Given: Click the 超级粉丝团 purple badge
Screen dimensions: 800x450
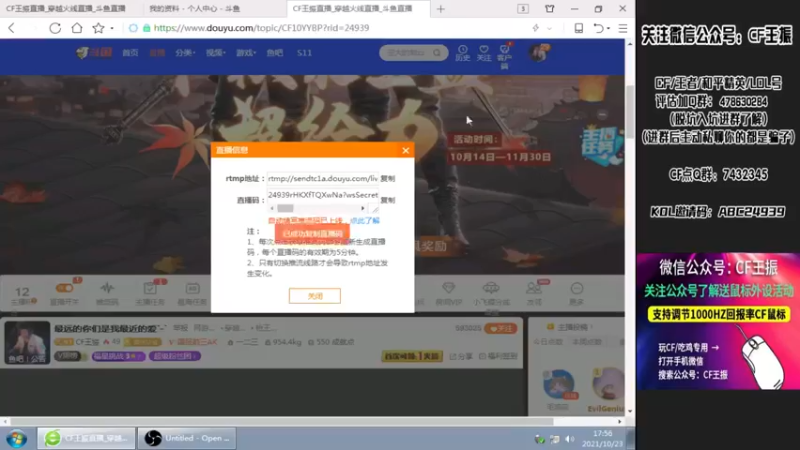Looking at the screenshot, I should pos(174,356).
